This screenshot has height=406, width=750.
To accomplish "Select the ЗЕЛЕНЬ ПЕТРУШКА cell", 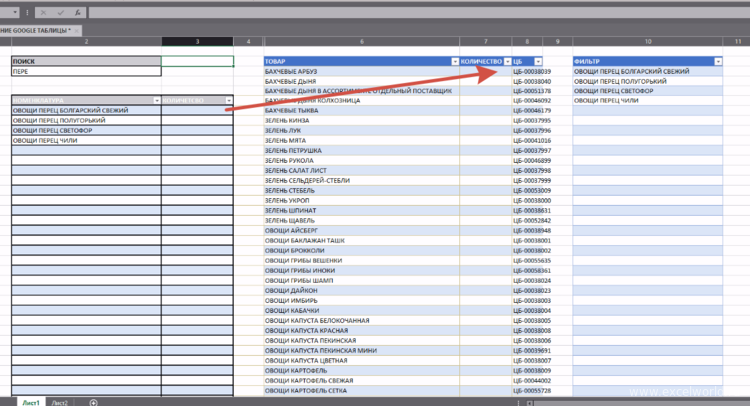I will 362,151.
